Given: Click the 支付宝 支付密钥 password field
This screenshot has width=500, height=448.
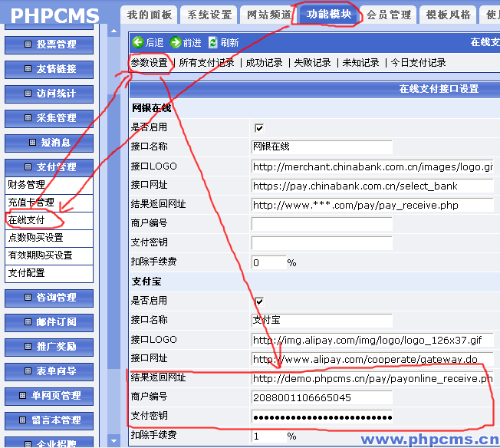Looking at the screenshot, I should point(322,417).
